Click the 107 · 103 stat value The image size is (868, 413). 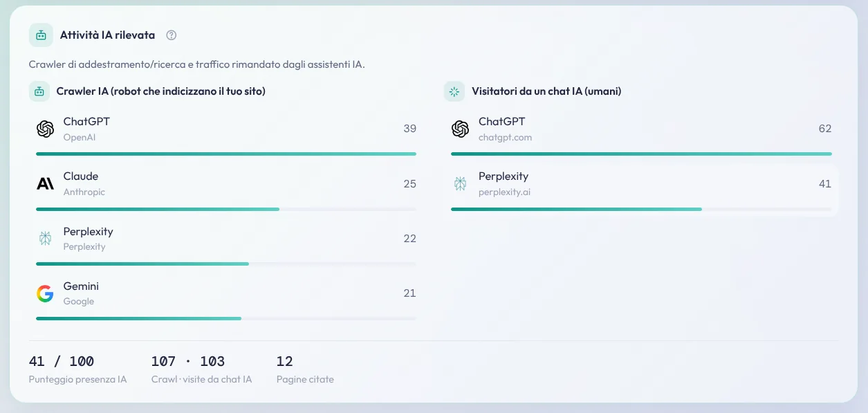pyautogui.click(x=188, y=361)
